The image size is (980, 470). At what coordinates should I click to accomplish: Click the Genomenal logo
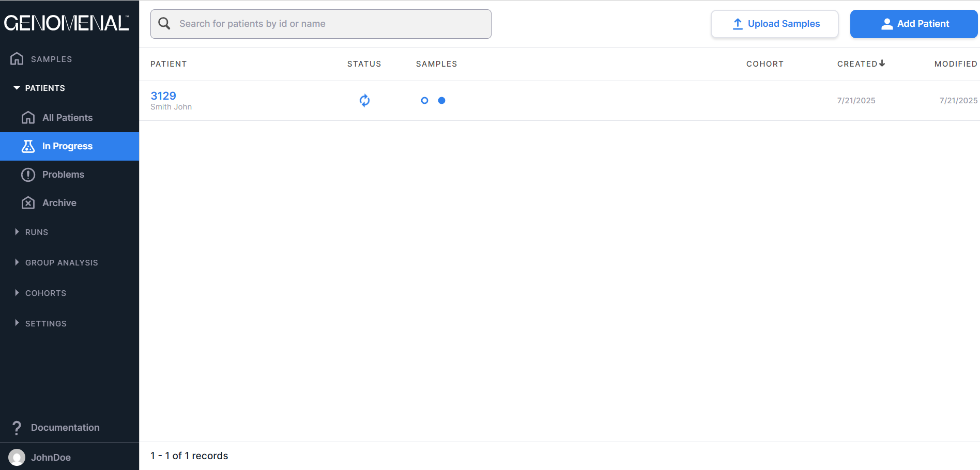click(66, 23)
